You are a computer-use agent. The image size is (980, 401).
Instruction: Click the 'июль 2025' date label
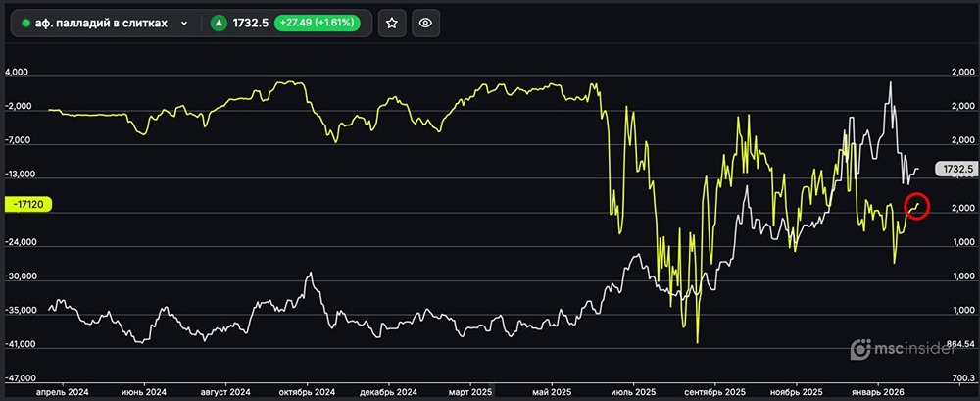(x=635, y=390)
